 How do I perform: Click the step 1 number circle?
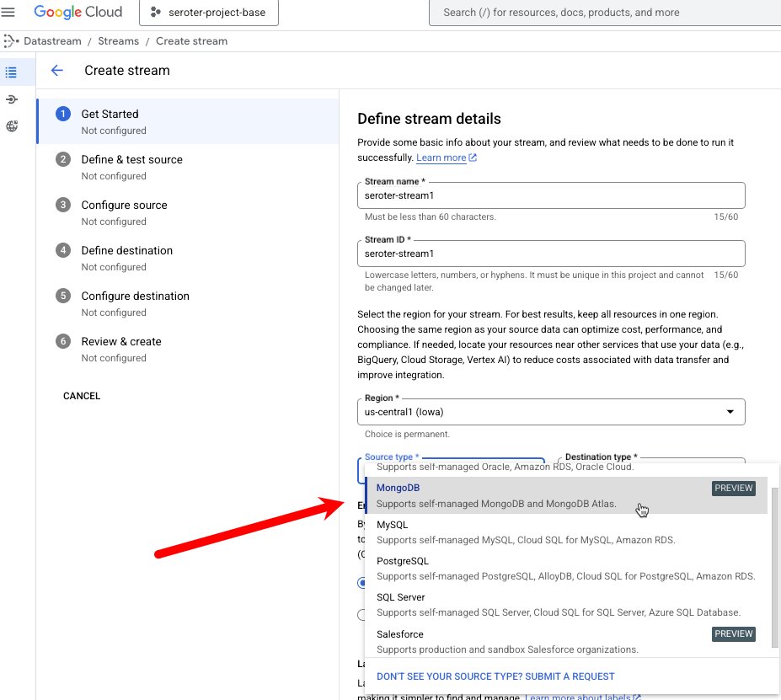click(62, 114)
